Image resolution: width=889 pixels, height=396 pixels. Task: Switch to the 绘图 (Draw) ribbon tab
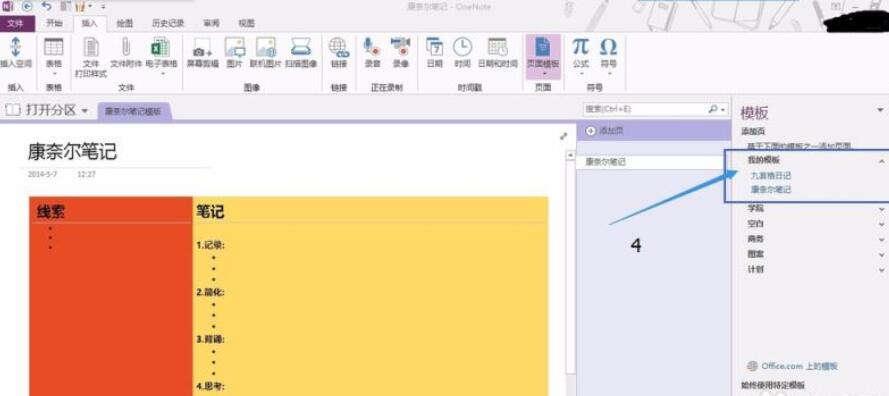124,23
